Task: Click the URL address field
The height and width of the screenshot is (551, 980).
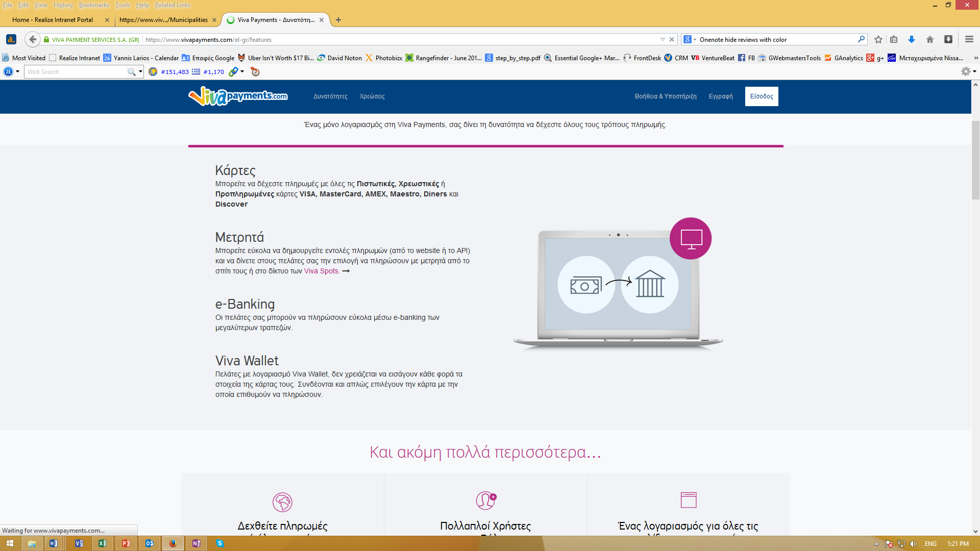Action: (x=401, y=39)
